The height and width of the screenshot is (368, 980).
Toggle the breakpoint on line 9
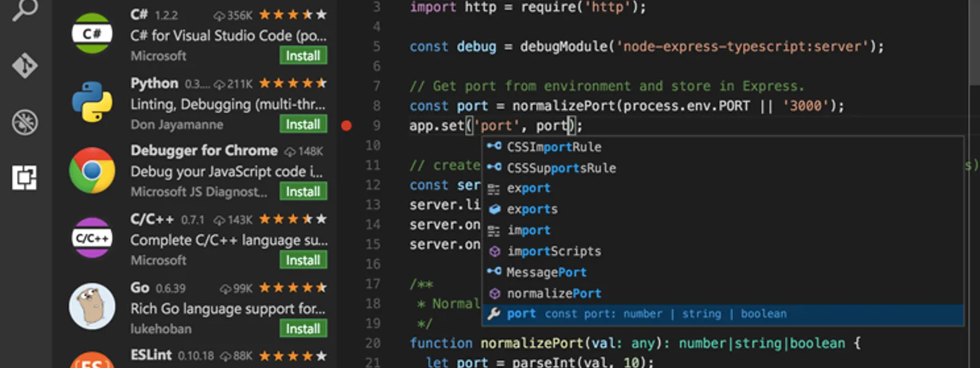coord(347,126)
